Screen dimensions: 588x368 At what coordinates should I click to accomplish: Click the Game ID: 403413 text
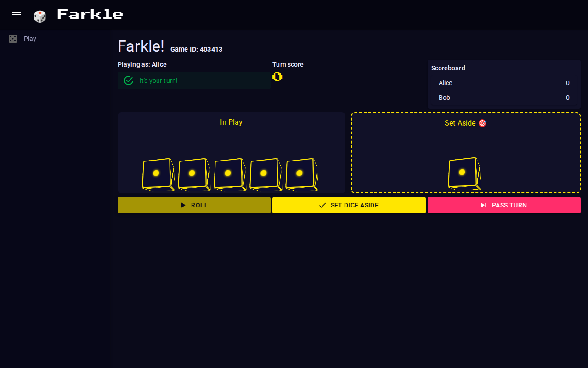197,49
